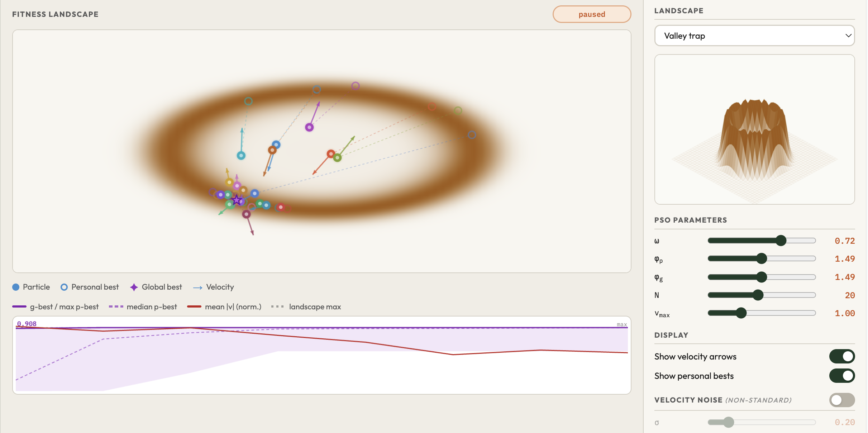Click the Particle legend icon

16,287
